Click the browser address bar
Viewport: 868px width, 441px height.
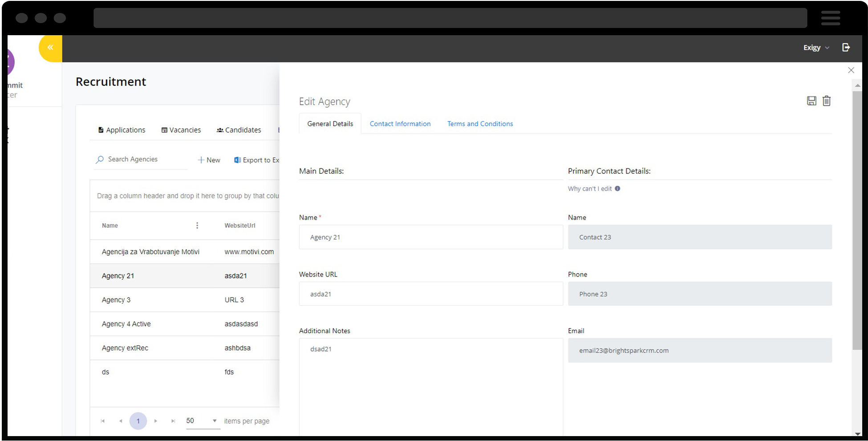coord(450,18)
